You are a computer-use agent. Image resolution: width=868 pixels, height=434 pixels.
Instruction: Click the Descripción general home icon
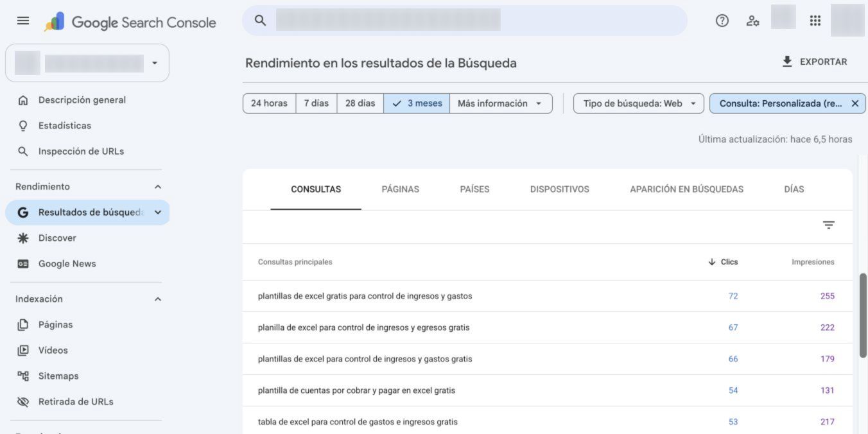coord(23,100)
